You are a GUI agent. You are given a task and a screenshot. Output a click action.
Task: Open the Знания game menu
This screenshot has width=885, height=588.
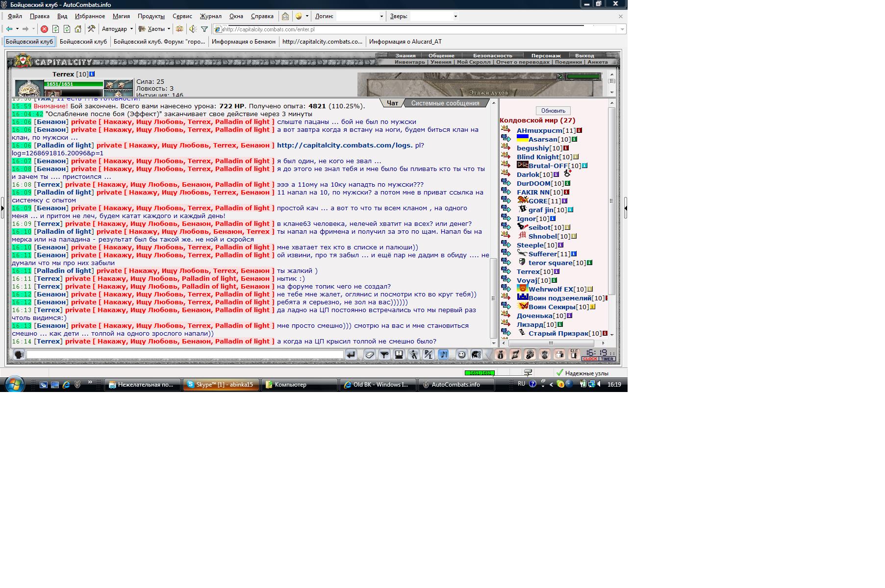pyautogui.click(x=405, y=55)
